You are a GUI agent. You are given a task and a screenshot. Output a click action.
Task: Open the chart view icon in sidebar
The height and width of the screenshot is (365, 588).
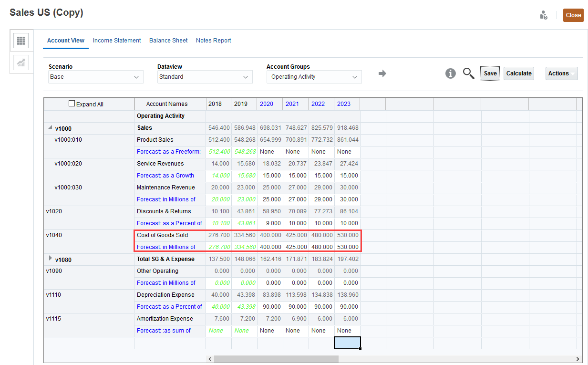(21, 63)
